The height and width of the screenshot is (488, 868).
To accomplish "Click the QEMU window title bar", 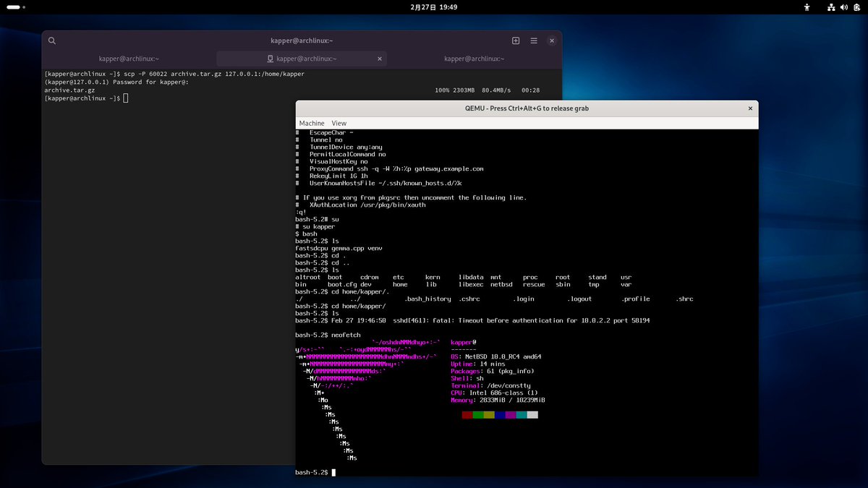I will pyautogui.click(x=527, y=108).
